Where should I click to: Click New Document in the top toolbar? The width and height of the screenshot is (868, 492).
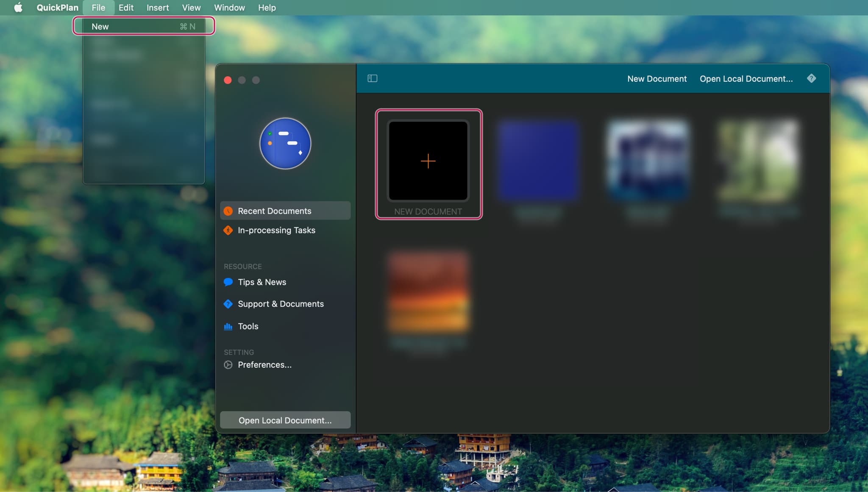click(x=657, y=79)
